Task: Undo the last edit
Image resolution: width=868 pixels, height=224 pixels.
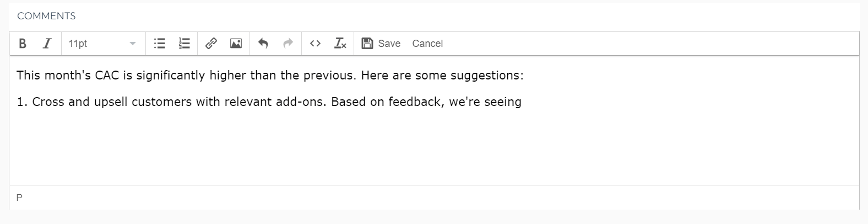Action: [x=263, y=44]
